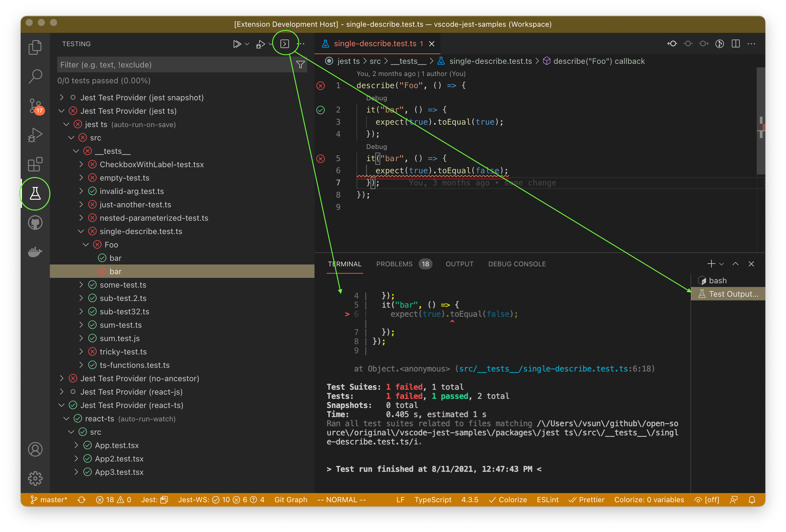Expand Jest Test Provider (jest snapshot) node
The image size is (786, 532).
pyautogui.click(x=61, y=98)
